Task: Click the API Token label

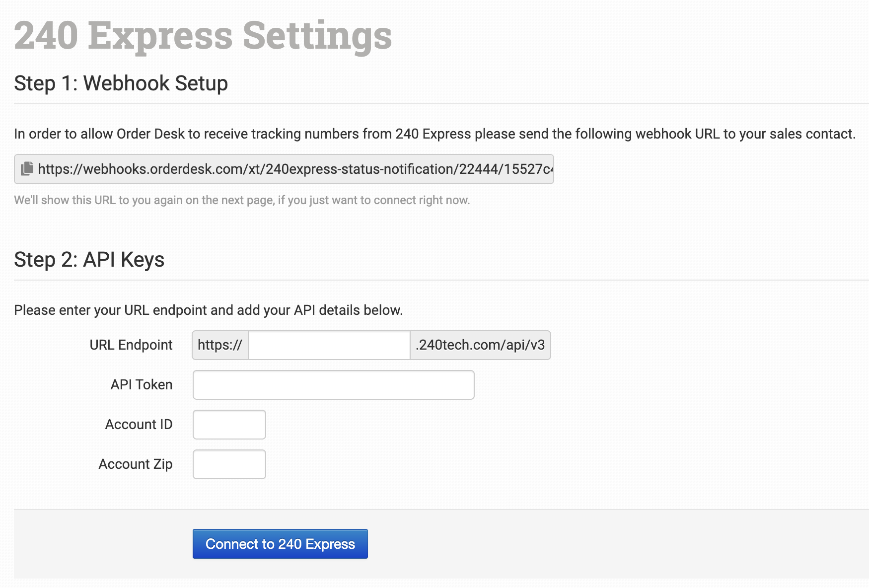Action: (142, 385)
